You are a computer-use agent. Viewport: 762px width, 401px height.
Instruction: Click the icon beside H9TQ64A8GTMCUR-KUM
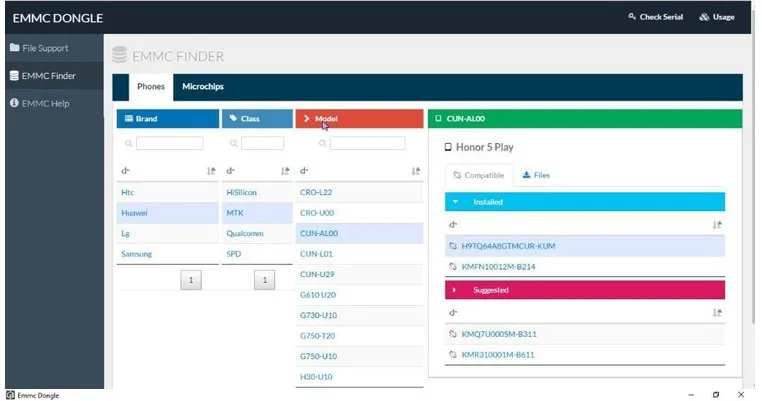tap(453, 246)
